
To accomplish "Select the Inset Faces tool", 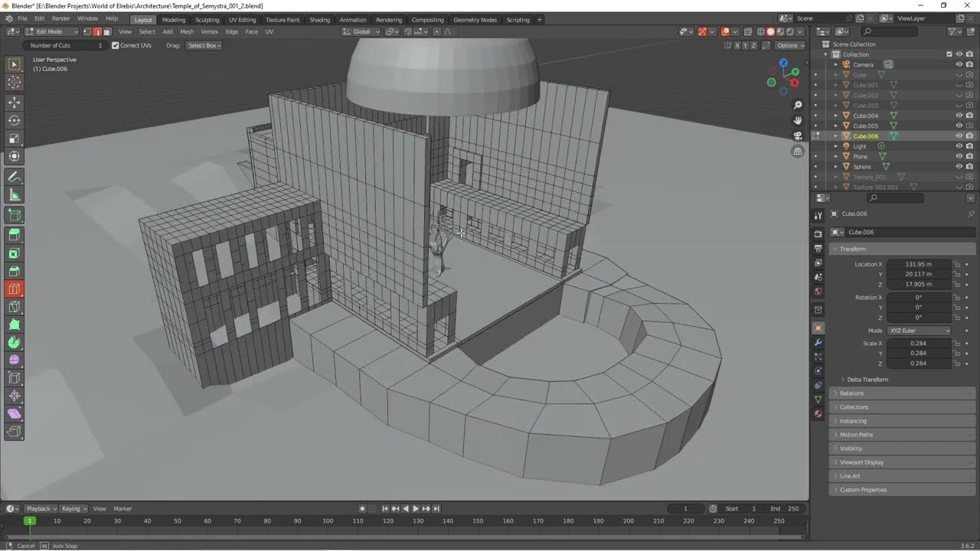I will coord(15,253).
